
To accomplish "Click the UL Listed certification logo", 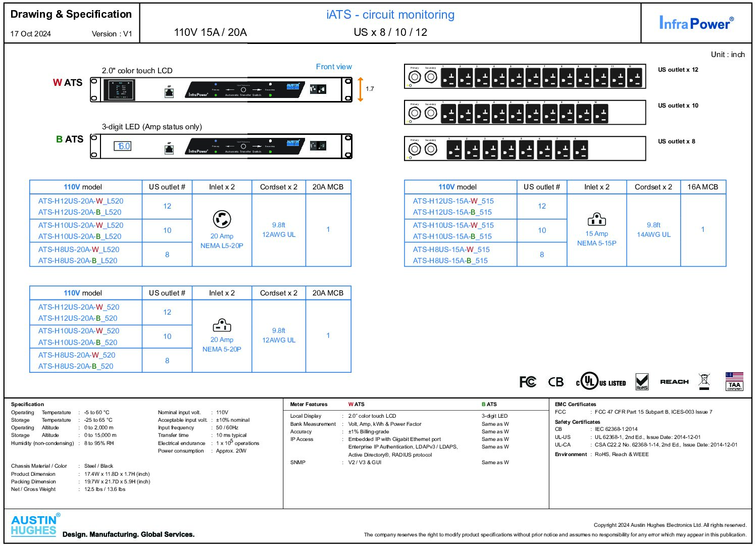I will point(601,381).
